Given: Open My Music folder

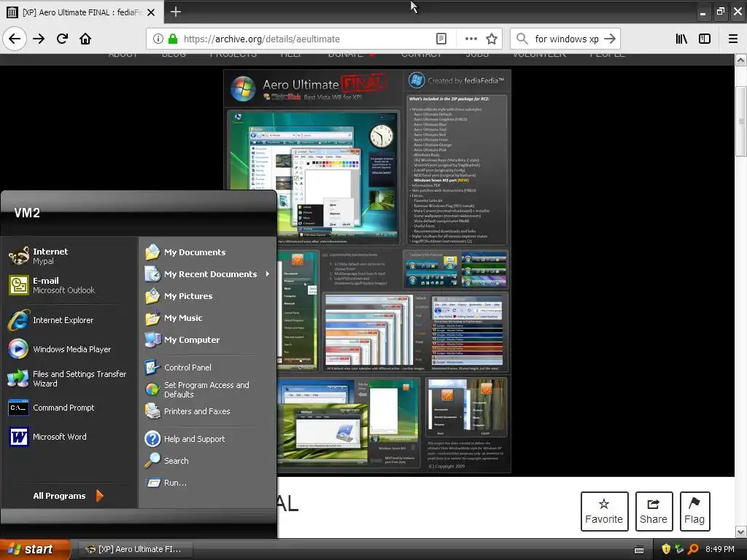Looking at the screenshot, I should [x=208, y=318].
